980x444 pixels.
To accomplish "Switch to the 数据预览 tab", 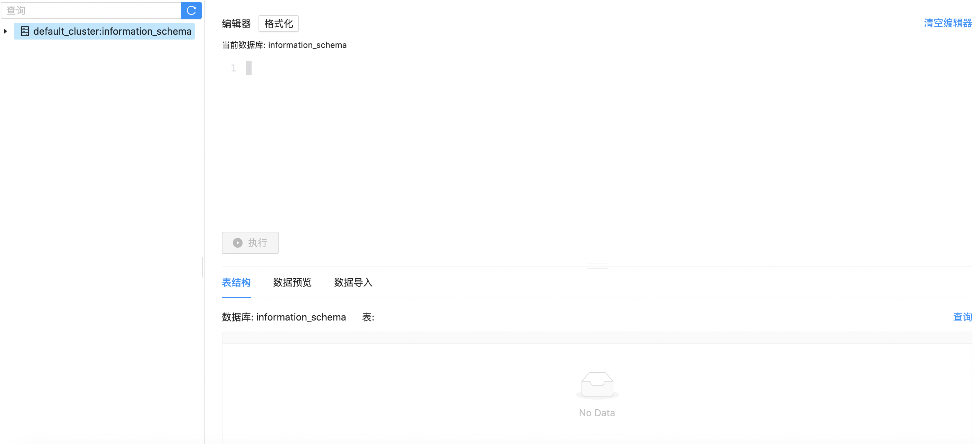I will point(292,283).
